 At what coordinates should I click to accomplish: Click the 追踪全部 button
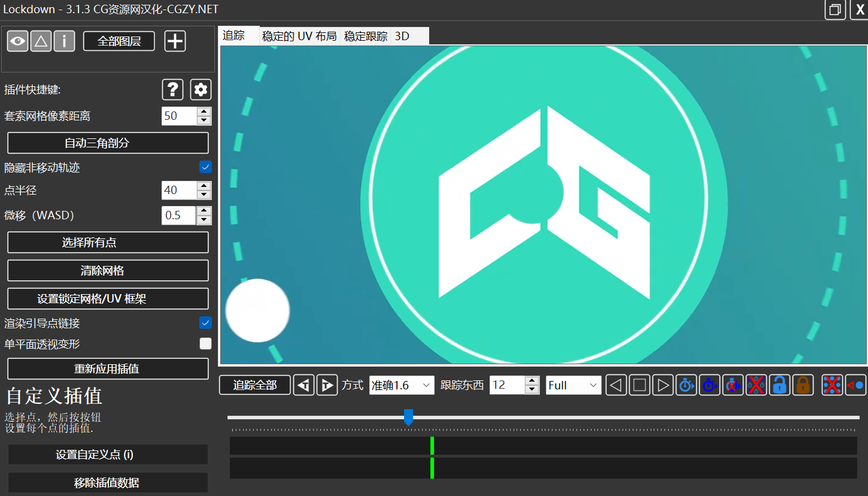pyautogui.click(x=255, y=385)
